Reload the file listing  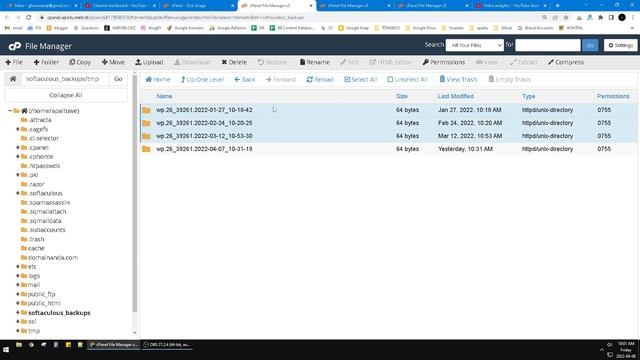tap(320, 79)
